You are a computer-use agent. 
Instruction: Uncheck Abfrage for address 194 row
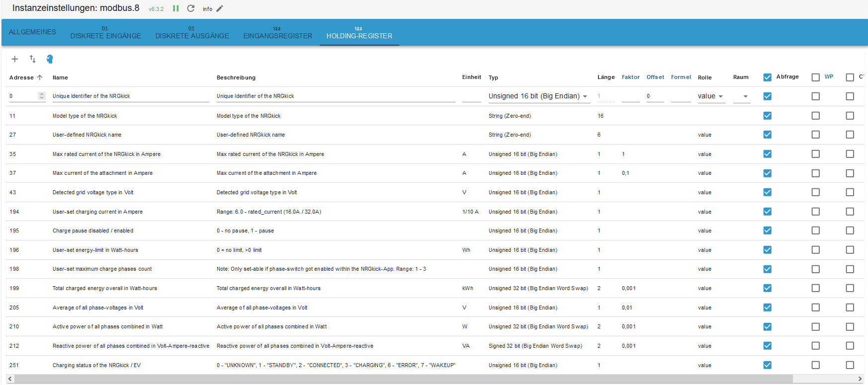click(x=768, y=212)
